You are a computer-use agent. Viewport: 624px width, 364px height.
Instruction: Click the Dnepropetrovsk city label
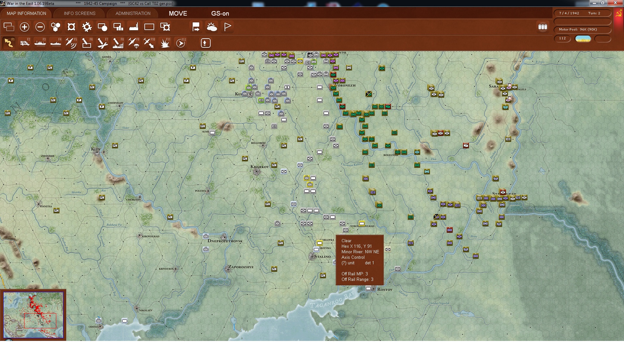click(x=225, y=241)
